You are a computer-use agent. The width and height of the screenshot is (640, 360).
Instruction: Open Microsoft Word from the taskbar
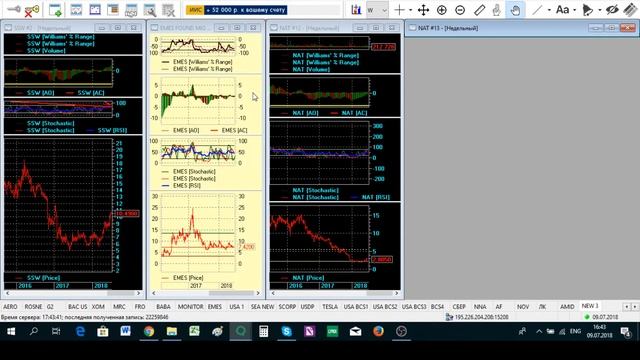[x=125, y=331]
